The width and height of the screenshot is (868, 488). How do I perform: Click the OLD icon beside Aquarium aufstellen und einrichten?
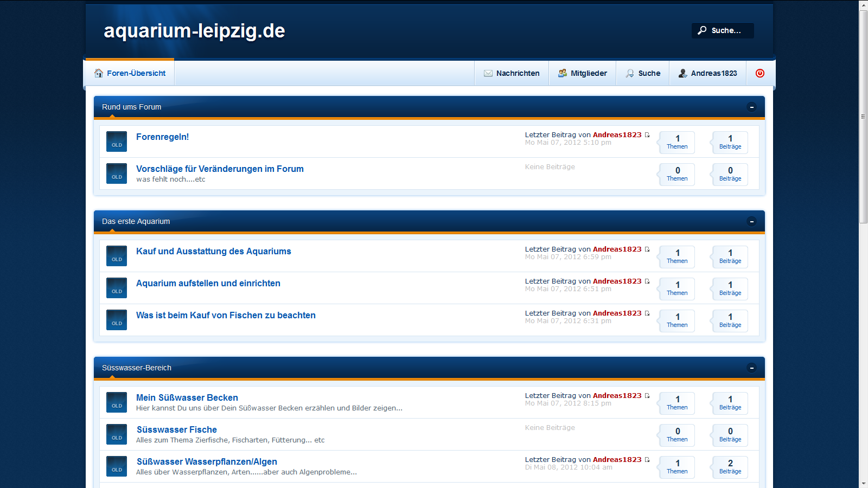coord(117,288)
